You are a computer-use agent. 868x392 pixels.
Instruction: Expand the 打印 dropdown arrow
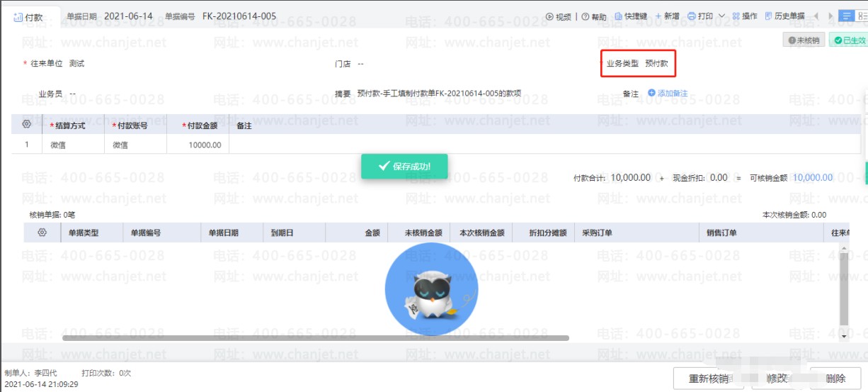tap(721, 16)
